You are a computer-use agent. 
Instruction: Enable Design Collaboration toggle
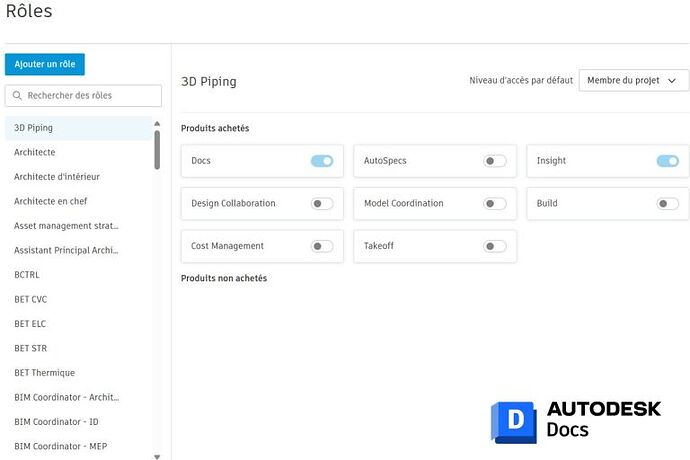pyautogui.click(x=322, y=203)
